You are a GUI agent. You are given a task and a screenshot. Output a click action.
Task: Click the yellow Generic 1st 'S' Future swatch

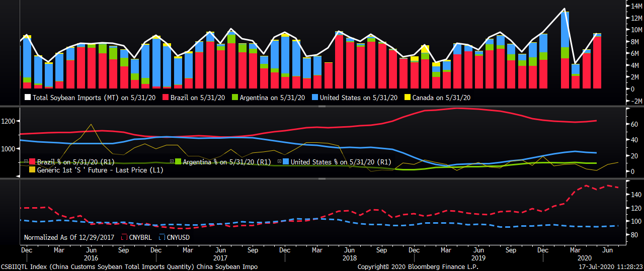pyautogui.click(x=32, y=170)
